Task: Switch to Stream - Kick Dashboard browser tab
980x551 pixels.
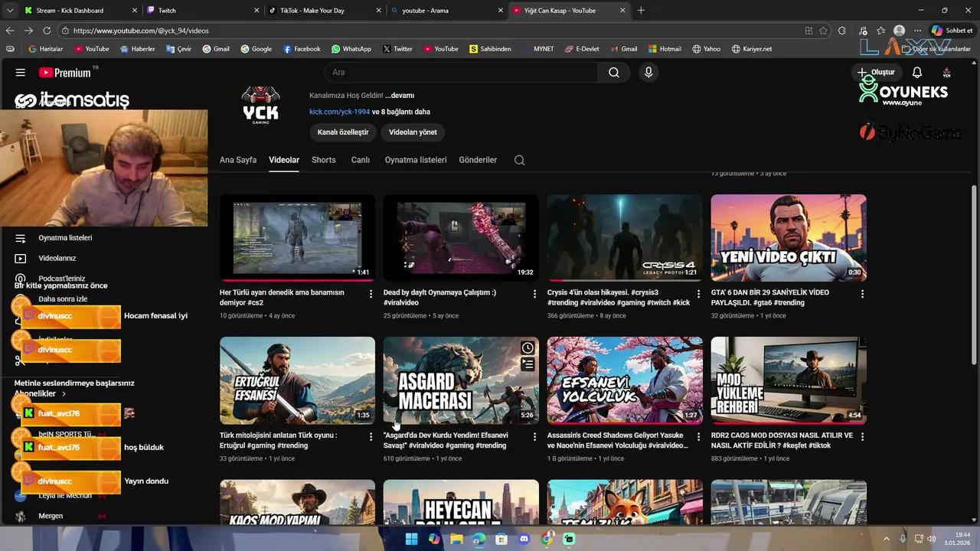Action: coord(80,11)
